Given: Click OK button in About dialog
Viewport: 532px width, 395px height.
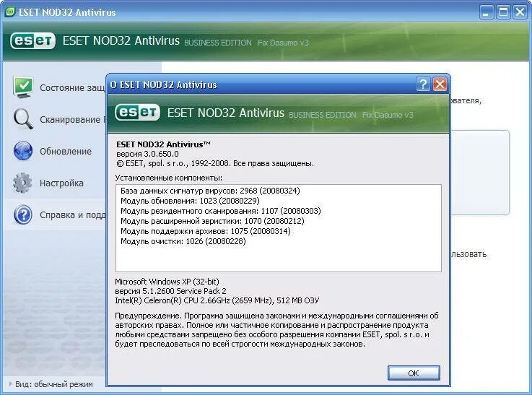Looking at the screenshot, I should click(x=414, y=373).
